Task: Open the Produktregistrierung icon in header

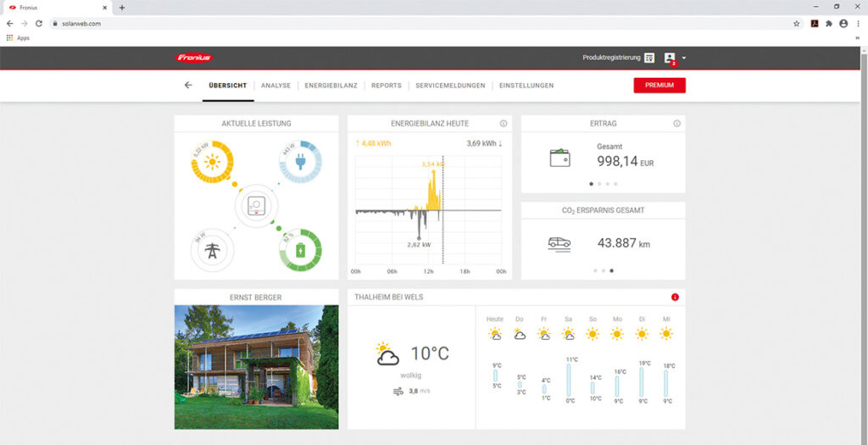Action: [649, 58]
